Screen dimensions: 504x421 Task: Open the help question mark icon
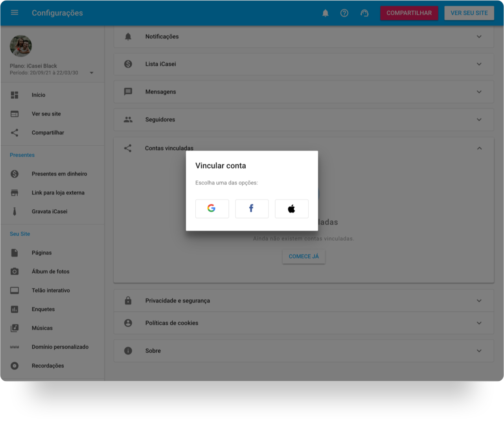[x=344, y=13]
